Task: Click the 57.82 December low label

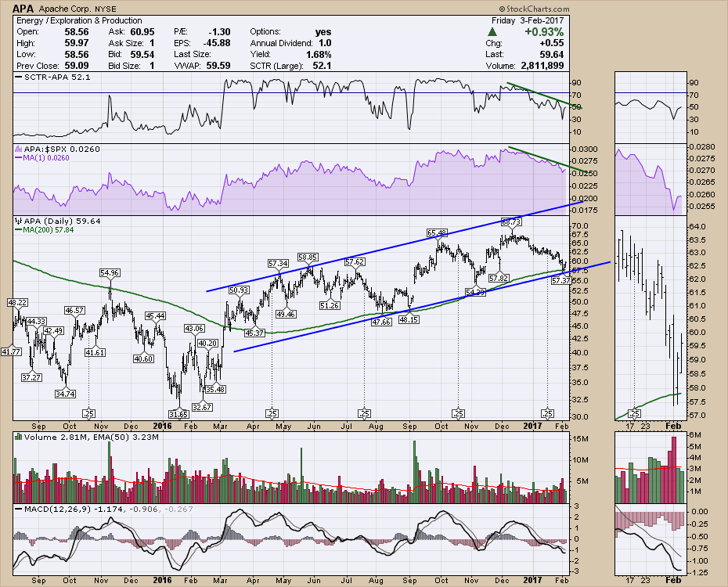Action: click(x=499, y=278)
